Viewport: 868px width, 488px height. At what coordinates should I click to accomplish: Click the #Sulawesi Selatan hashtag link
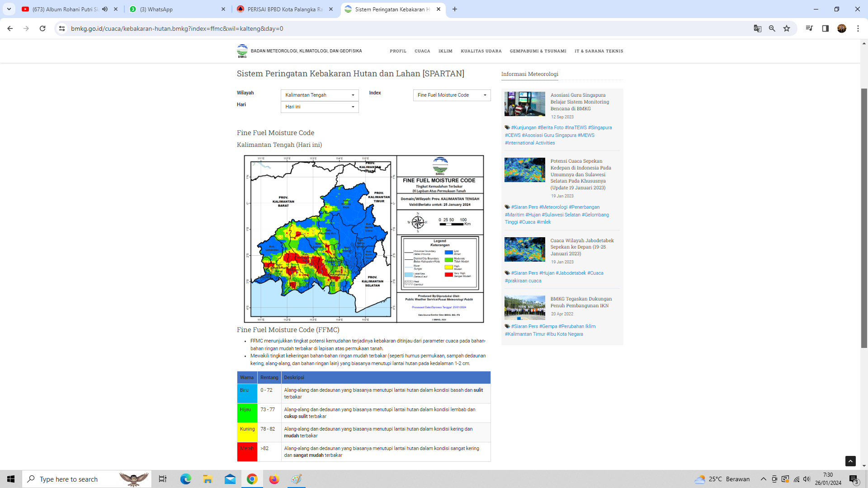(x=561, y=215)
